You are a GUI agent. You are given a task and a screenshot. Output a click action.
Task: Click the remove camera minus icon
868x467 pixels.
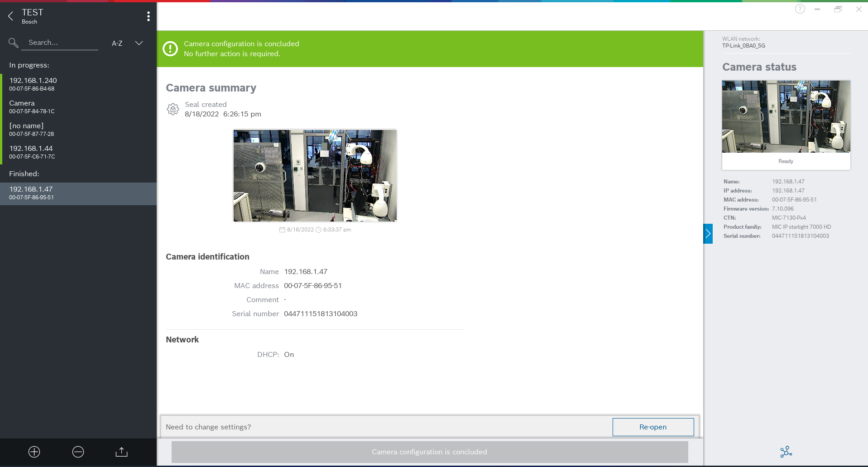click(x=78, y=452)
